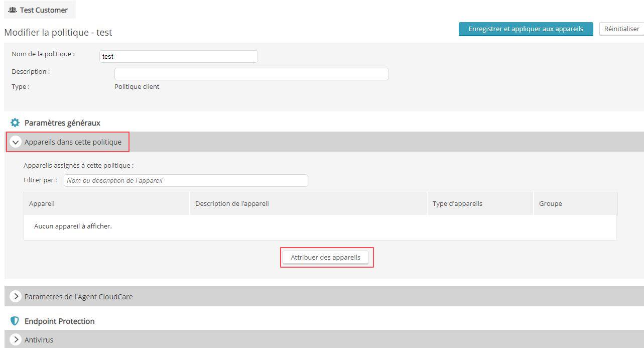Sort by the Groupe column header

(x=550, y=204)
